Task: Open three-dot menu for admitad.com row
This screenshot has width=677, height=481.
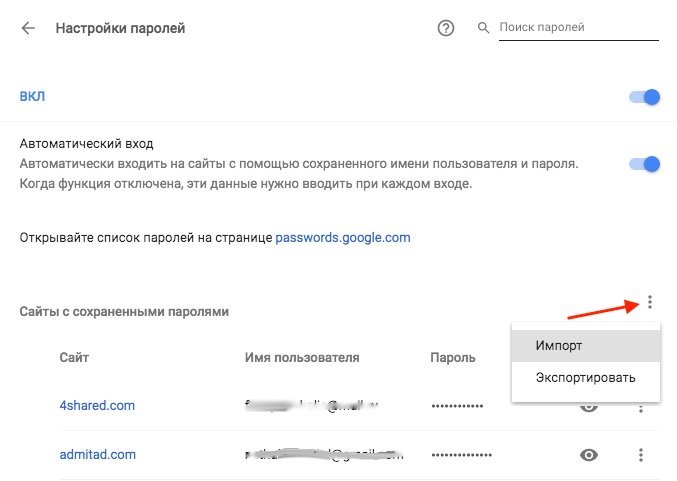Action: click(641, 455)
